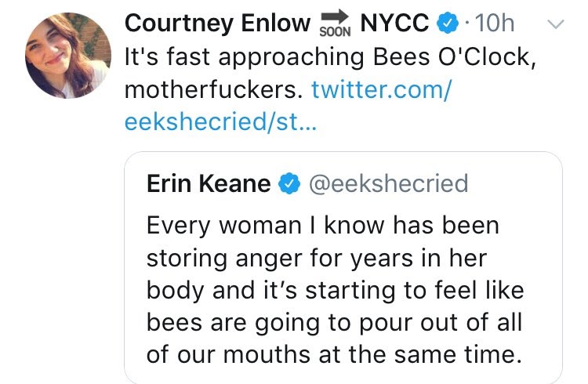
Task: Click Courtney Enlow's blue verified badge
Action: tap(448, 25)
